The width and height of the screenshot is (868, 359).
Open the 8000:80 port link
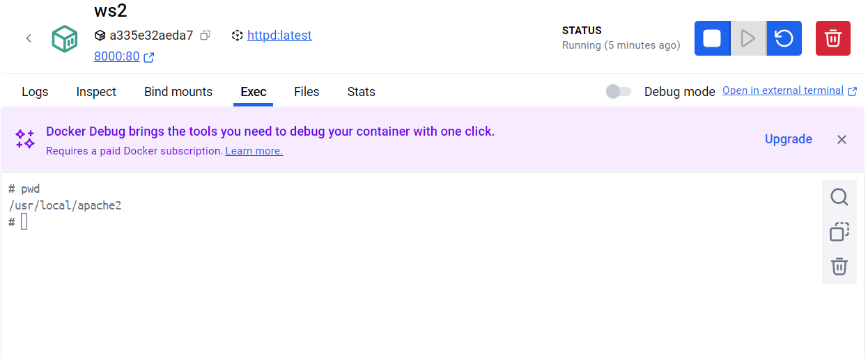point(117,57)
